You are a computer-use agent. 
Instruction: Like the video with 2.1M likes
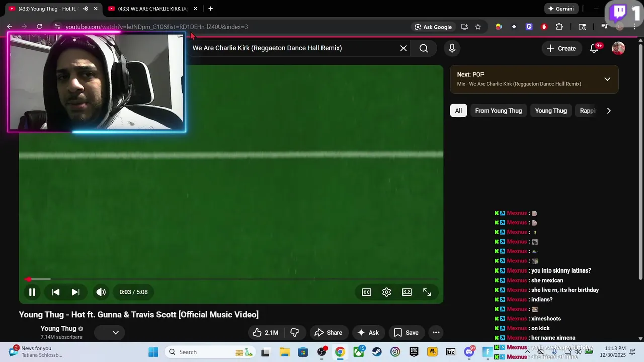(x=266, y=332)
